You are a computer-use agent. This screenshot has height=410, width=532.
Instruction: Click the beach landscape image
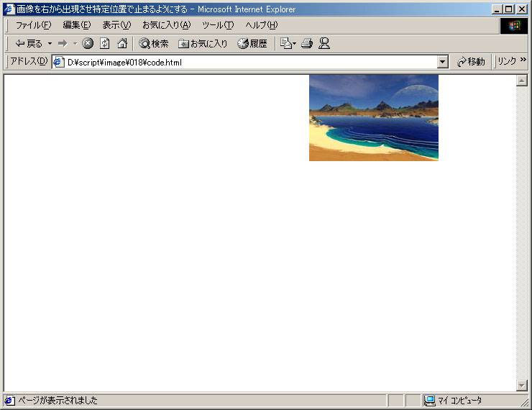click(374, 118)
